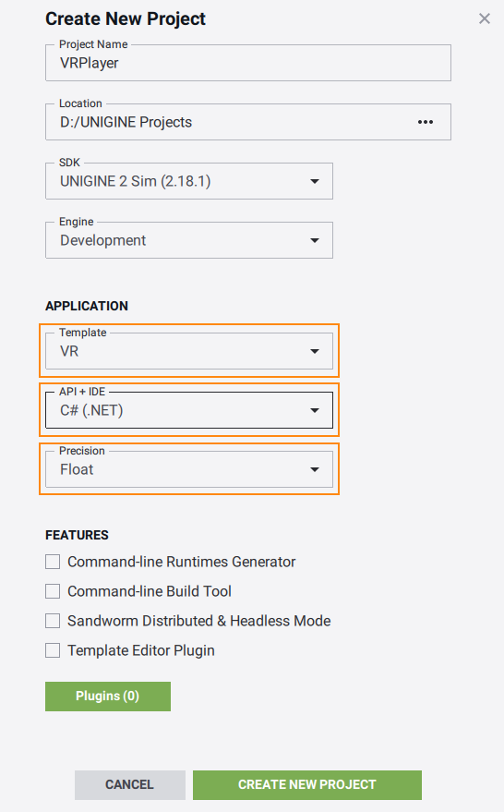Open the Plugins (0) button
This screenshot has height=812, width=504.
pos(108,696)
